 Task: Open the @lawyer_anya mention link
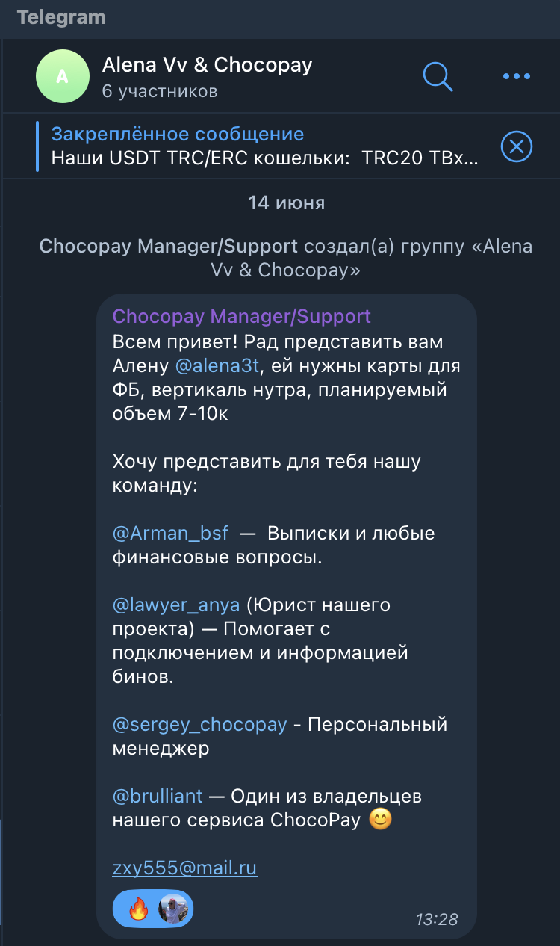tap(176, 605)
